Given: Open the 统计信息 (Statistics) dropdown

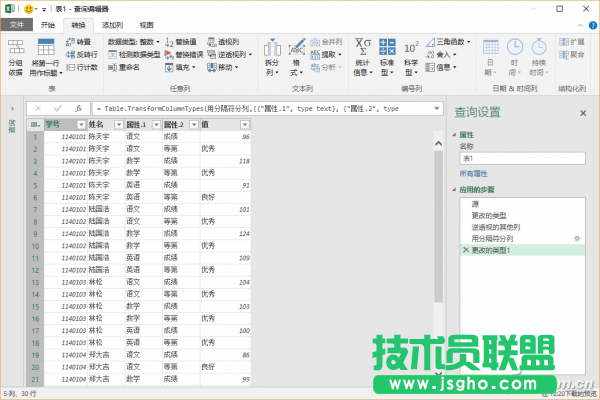Looking at the screenshot, I should pos(361,58).
